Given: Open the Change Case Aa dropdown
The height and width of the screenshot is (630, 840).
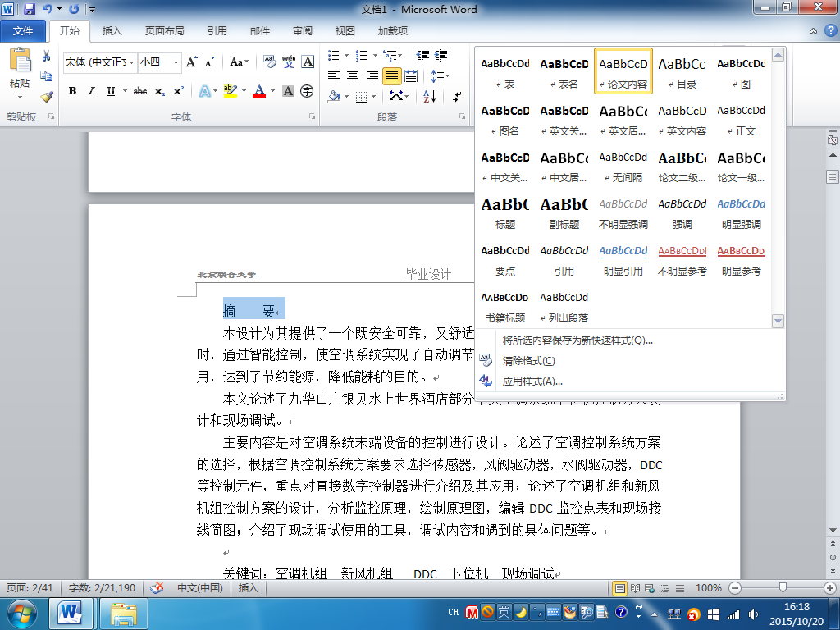Looking at the screenshot, I should click(239, 62).
